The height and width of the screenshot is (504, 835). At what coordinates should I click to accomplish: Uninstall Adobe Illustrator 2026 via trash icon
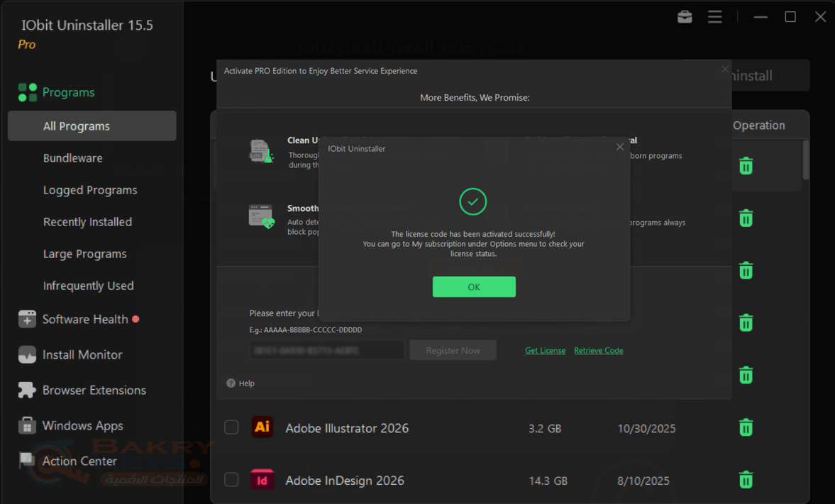click(746, 427)
